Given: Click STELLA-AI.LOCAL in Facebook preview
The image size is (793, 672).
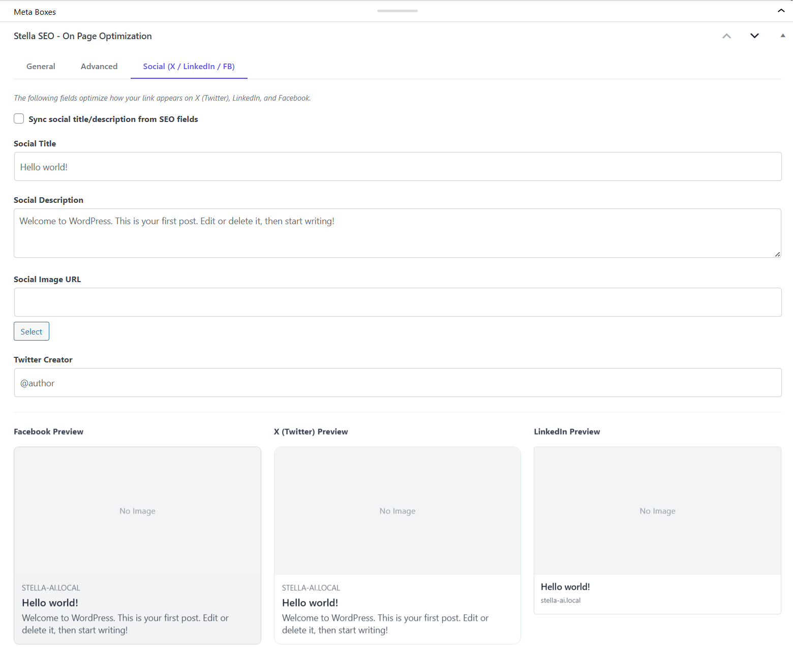Looking at the screenshot, I should point(51,588).
